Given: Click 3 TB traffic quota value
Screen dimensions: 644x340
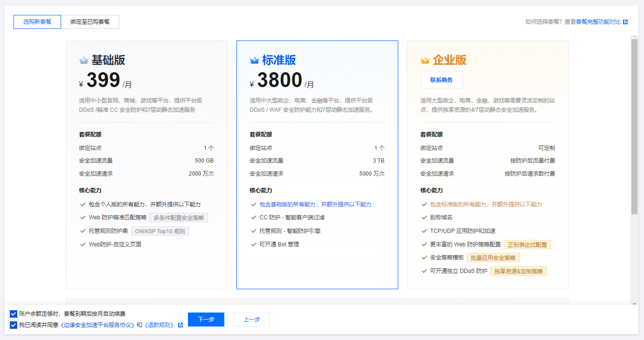Looking at the screenshot, I should pos(379,161).
